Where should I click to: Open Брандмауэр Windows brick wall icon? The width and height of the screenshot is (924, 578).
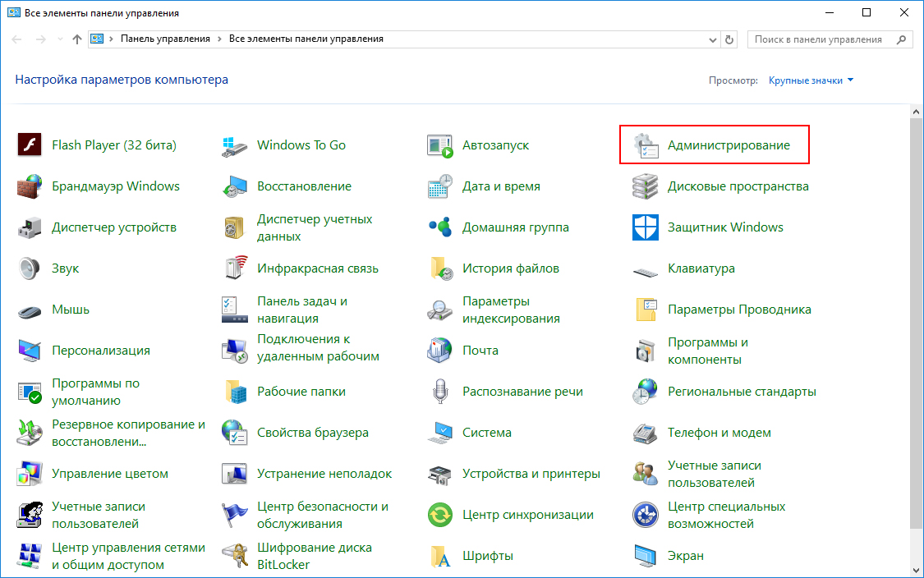(x=30, y=186)
